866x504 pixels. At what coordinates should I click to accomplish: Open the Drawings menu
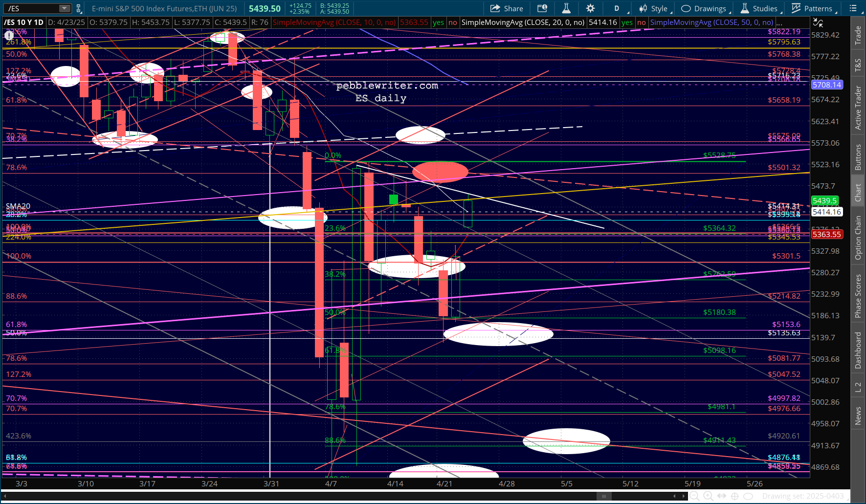point(705,8)
